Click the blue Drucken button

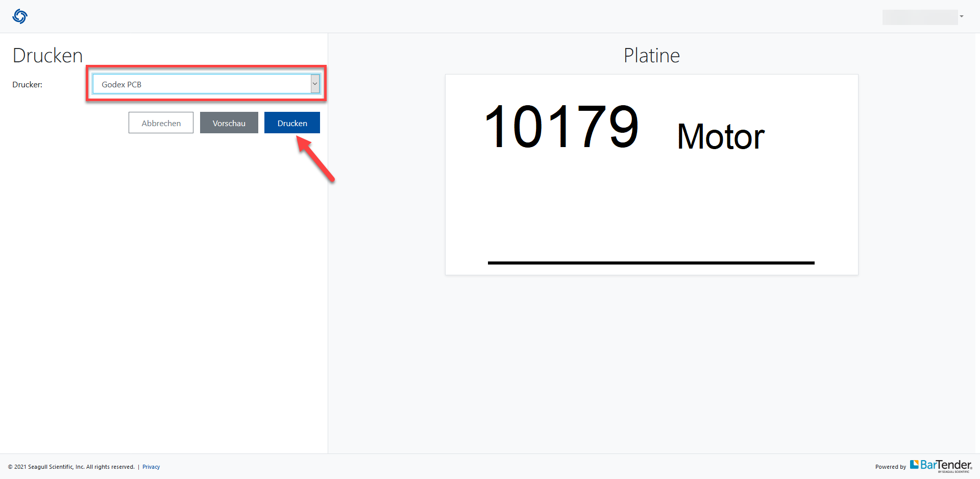292,123
